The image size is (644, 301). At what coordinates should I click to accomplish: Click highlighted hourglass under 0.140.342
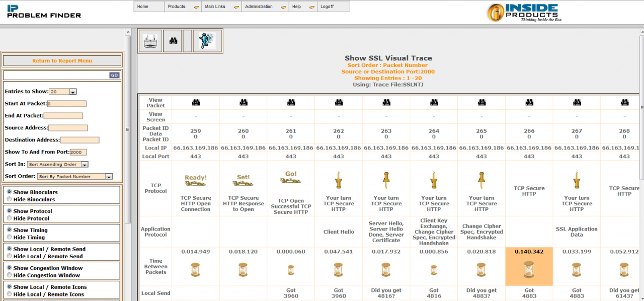point(529,272)
